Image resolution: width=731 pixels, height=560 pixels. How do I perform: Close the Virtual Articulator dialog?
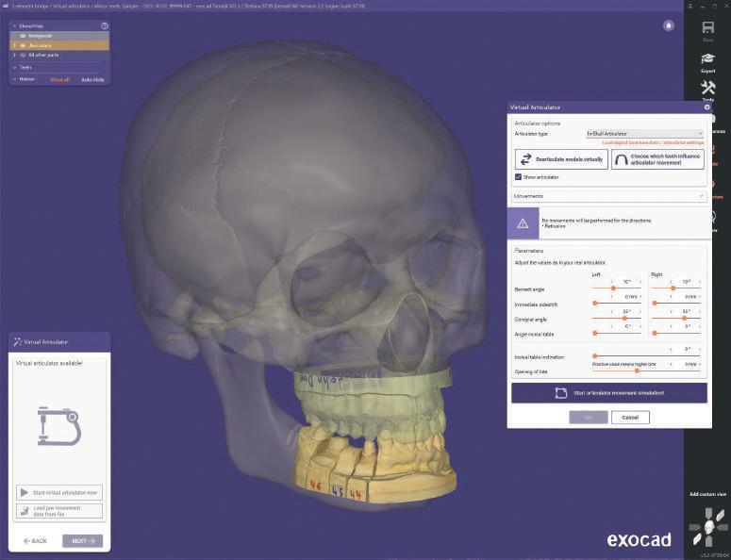tap(706, 107)
